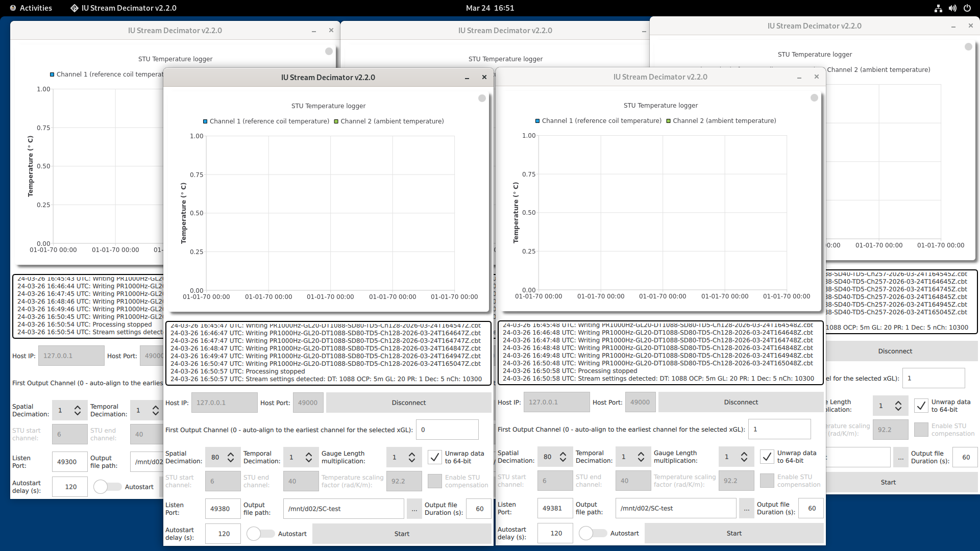The height and width of the screenshot is (551, 980).
Task: Click the IU Stream Decimator icon in top bar
Action: 75,8
